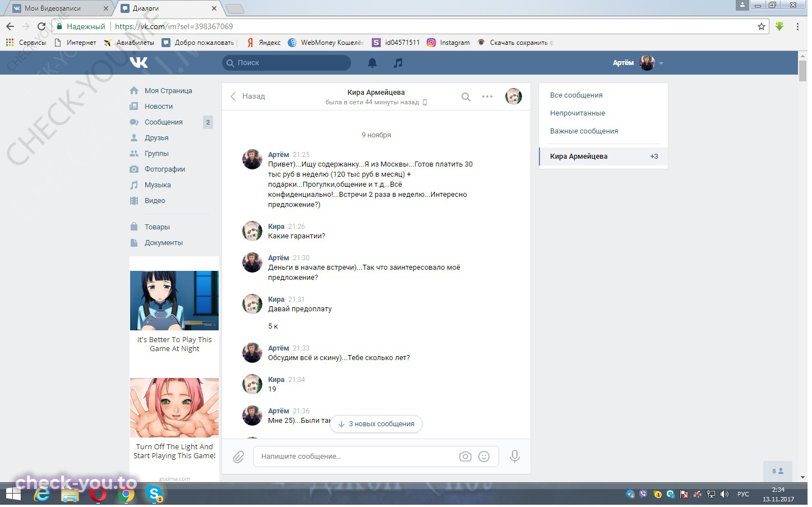812x507 pixels.
Task: Click the browser address bar URL
Action: (x=175, y=26)
